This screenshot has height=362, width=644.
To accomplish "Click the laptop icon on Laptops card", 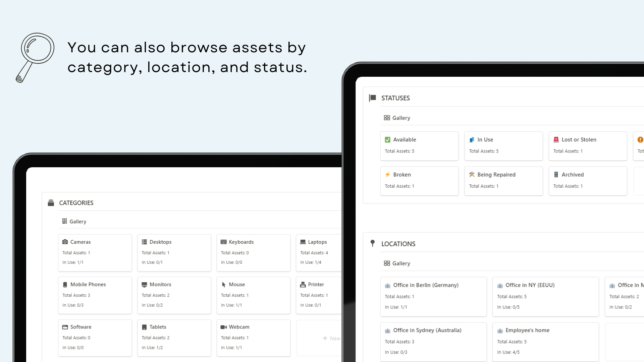I will [303, 242].
